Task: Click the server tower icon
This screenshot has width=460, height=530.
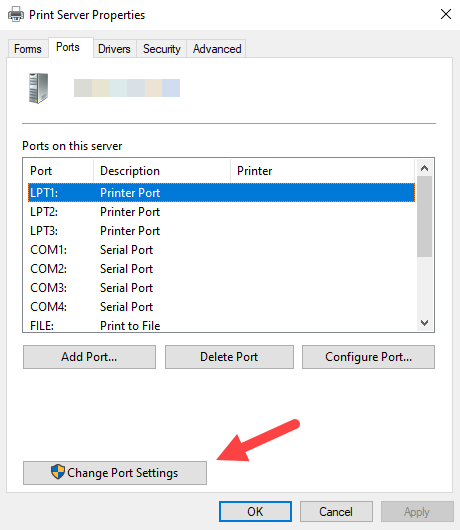Action: click(x=38, y=88)
